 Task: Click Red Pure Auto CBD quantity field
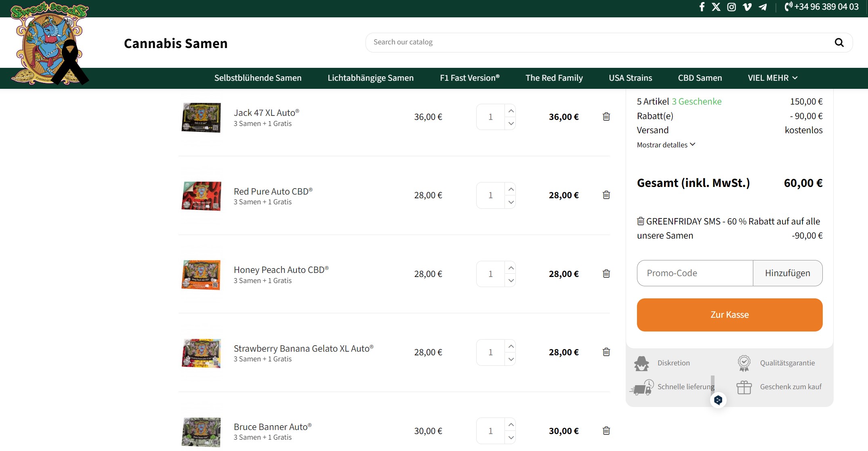[x=490, y=195]
